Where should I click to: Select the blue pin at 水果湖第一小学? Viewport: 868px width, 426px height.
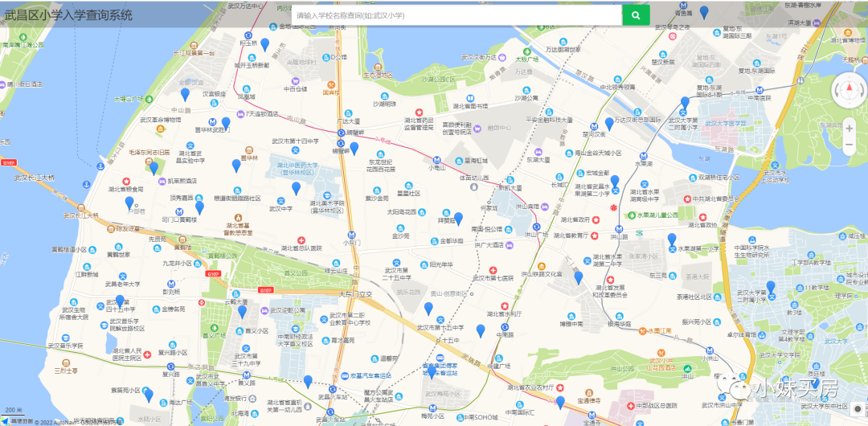[x=672, y=240]
